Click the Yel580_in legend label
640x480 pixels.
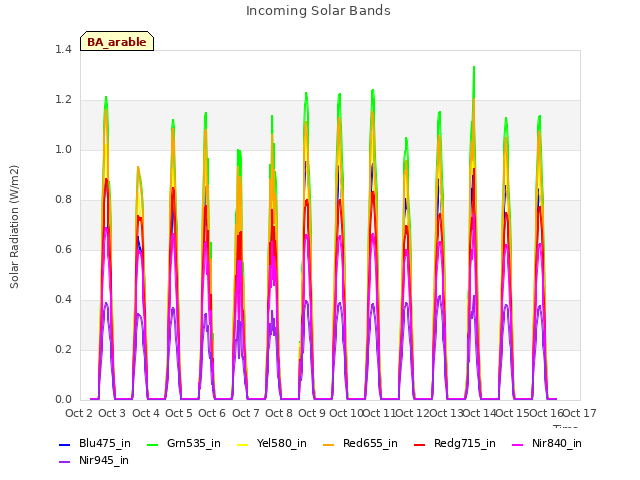coord(282,443)
